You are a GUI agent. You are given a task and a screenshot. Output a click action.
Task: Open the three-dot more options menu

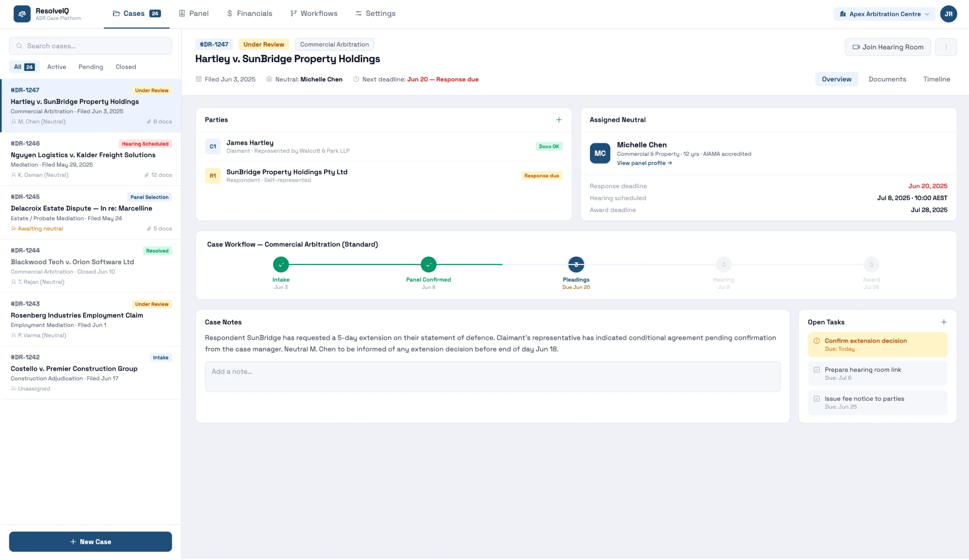946,47
